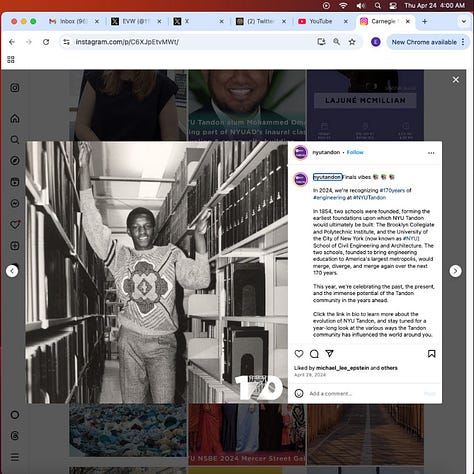The height and width of the screenshot is (474, 474).
Task: Switch to the EVW X tab
Action: coord(136,21)
